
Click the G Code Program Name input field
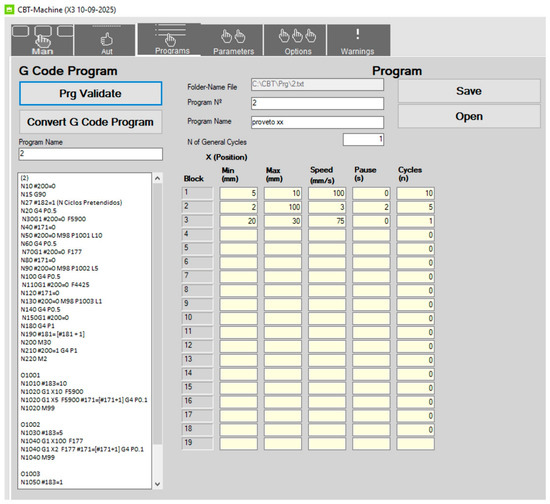(x=90, y=154)
